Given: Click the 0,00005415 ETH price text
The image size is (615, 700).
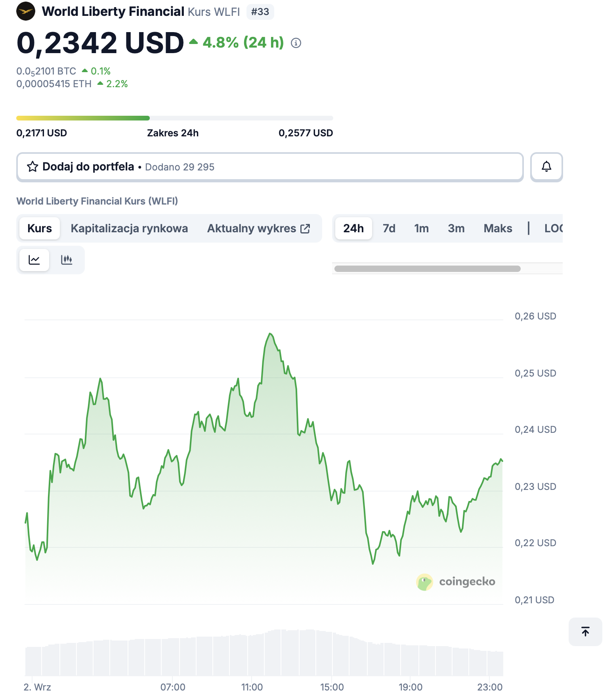Looking at the screenshot, I should coord(54,84).
